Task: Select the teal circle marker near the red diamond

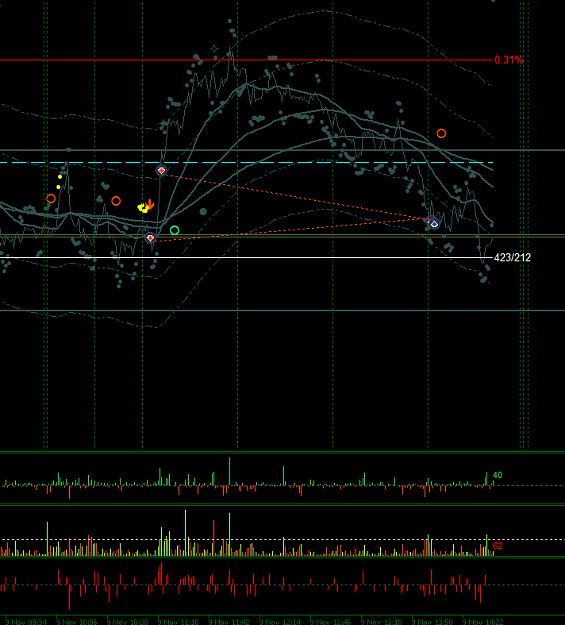Action: [174, 230]
